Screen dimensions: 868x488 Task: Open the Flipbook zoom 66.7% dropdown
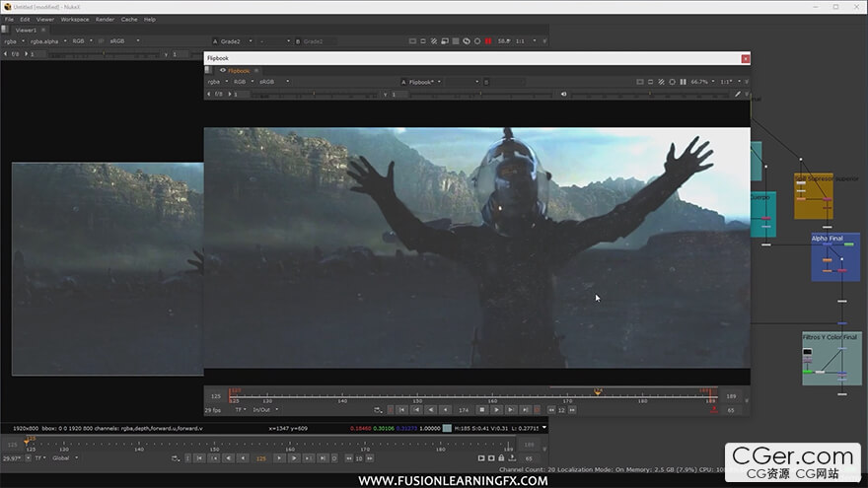[x=701, y=82]
